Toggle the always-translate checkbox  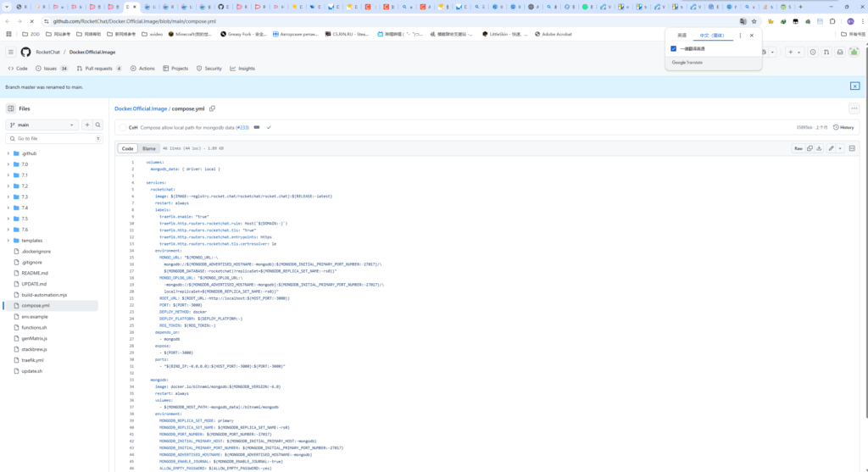tap(673, 48)
